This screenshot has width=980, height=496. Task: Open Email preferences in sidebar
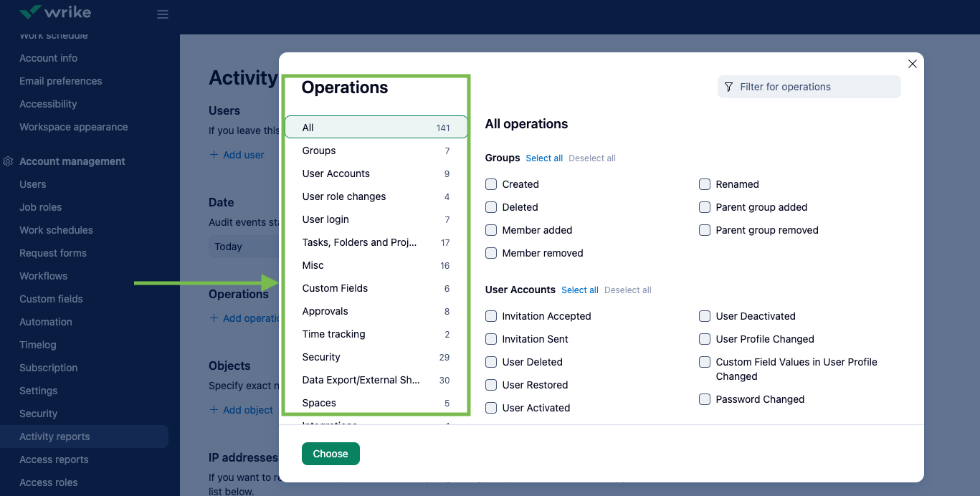coord(61,81)
